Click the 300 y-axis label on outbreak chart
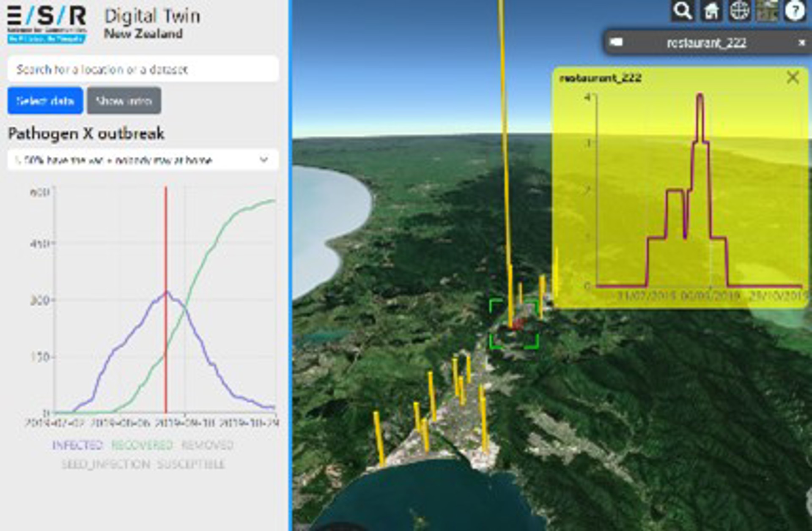This screenshot has width=812, height=531. point(39,301)
